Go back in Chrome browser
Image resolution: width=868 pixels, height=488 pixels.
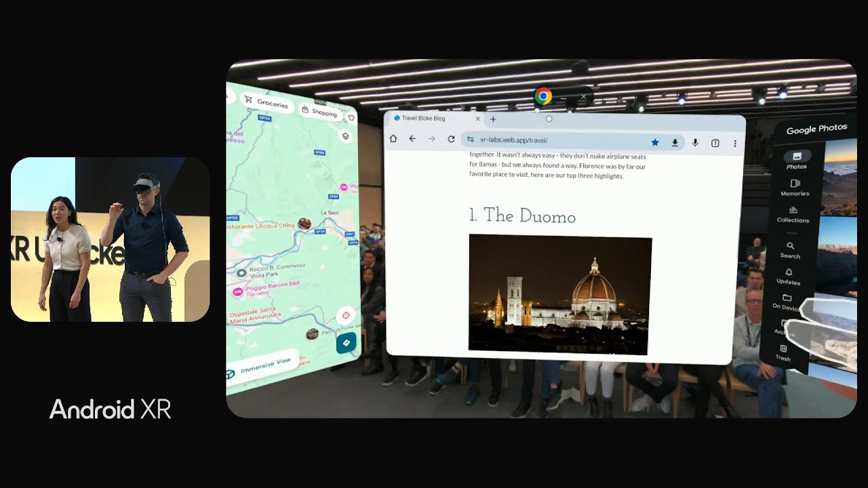point(412,139)
